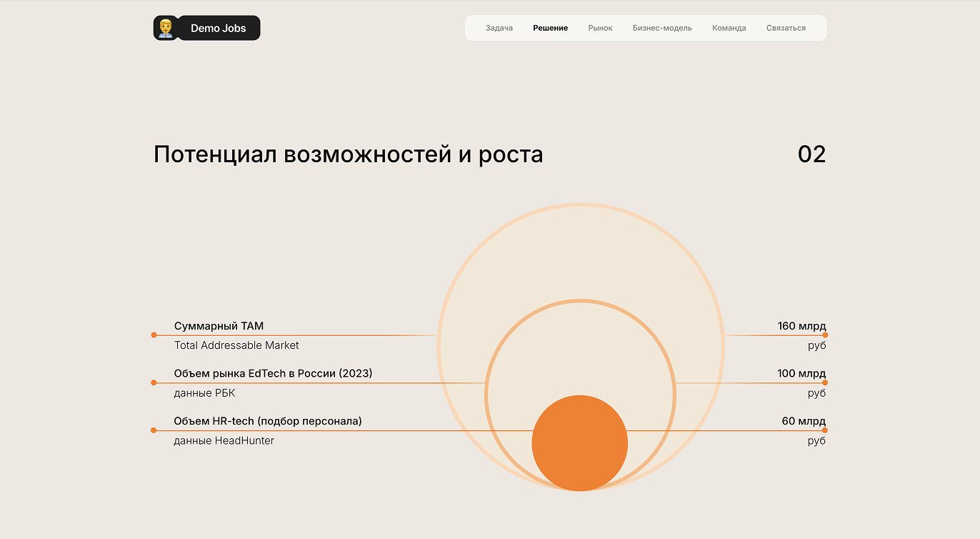Click the right dot next to 100 млрд

point(825,382)
